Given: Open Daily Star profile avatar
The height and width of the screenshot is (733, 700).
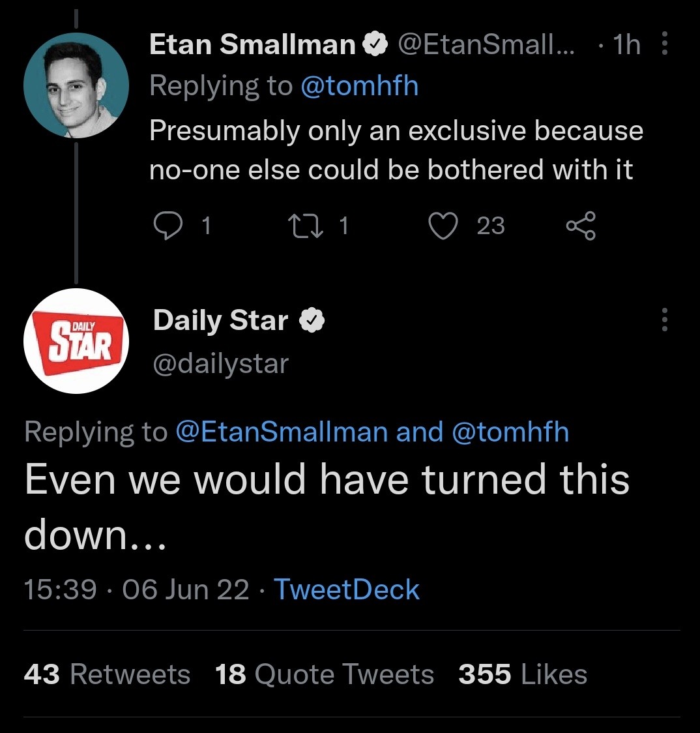Looking at the screenshot, I should [76, 340].
